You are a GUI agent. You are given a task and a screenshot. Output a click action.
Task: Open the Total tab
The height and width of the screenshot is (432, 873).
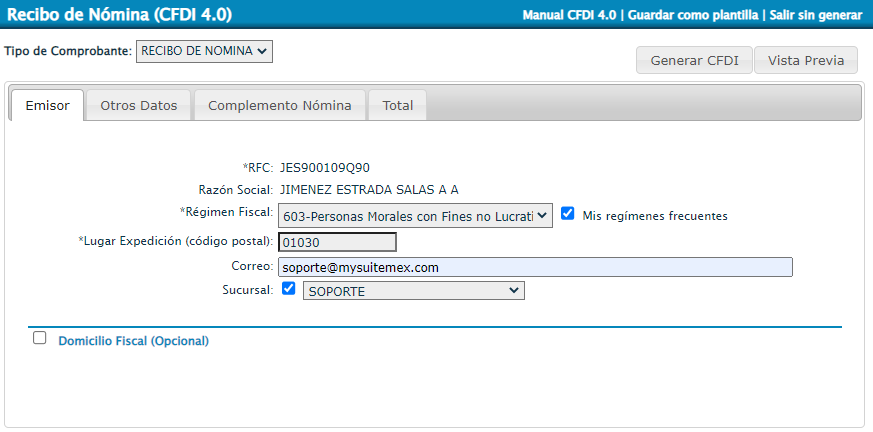(397, 105)
